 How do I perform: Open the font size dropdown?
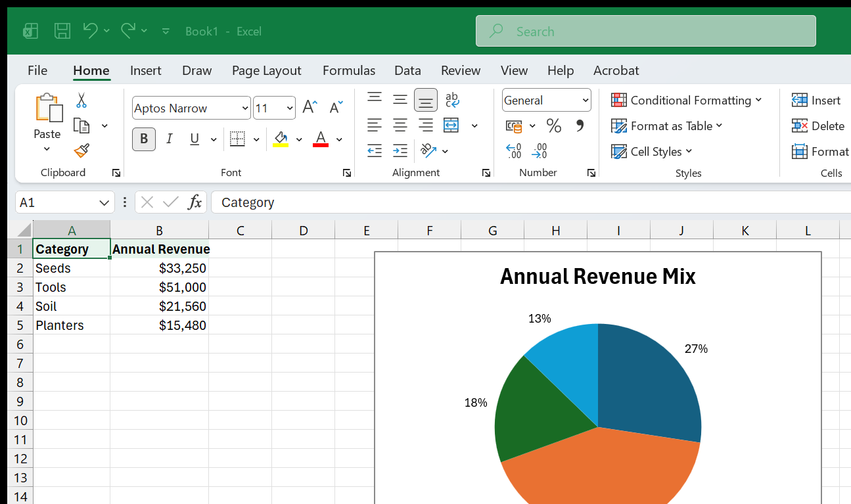(x=290, y=108)
